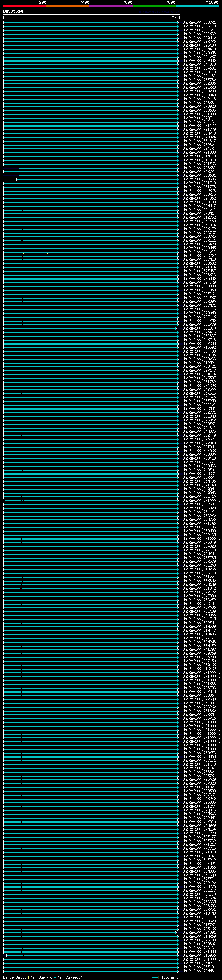Click the white query sequence bar
The image size is (222, 980).
(92, 15)
